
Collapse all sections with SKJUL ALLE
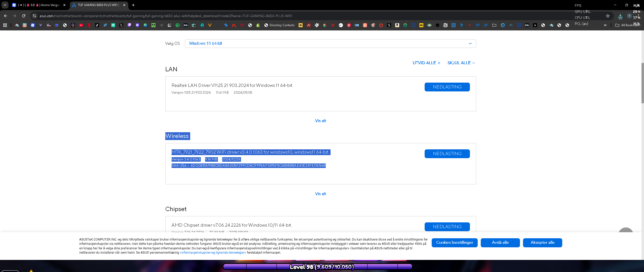pos(461,63)
